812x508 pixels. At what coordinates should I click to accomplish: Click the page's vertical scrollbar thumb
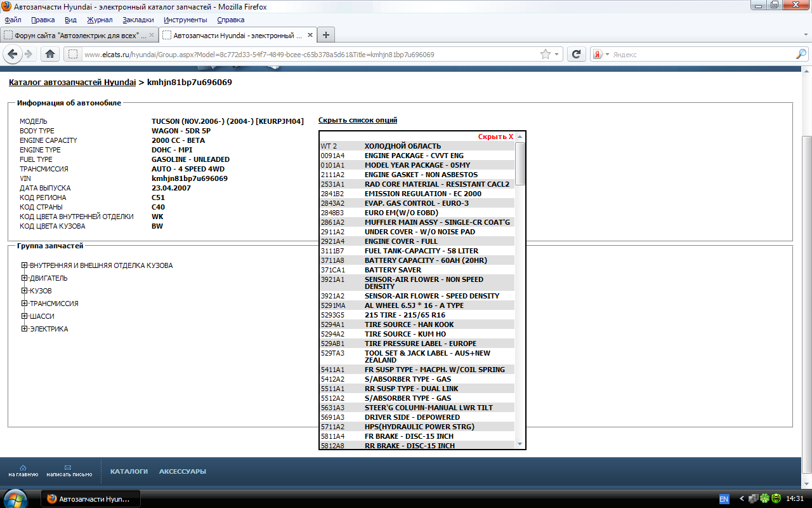click(807, 304)
